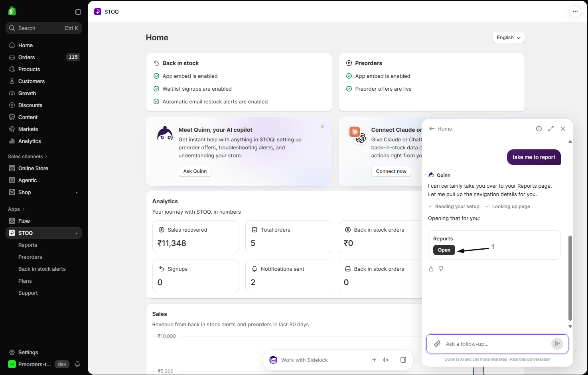Open the notifications bell
Image resolution: width=588 pixels, height=375 pixels.
coord(77,364)
